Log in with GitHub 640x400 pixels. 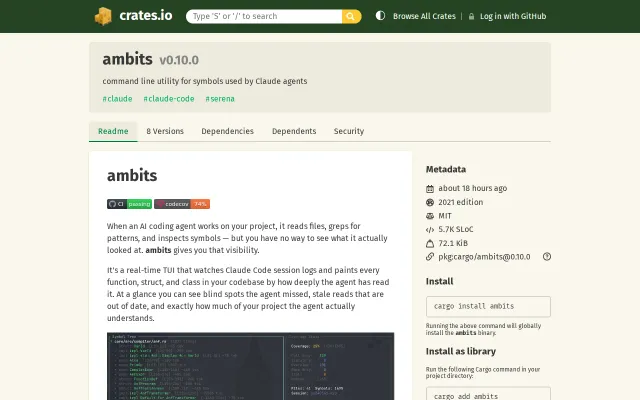point(513,16)
